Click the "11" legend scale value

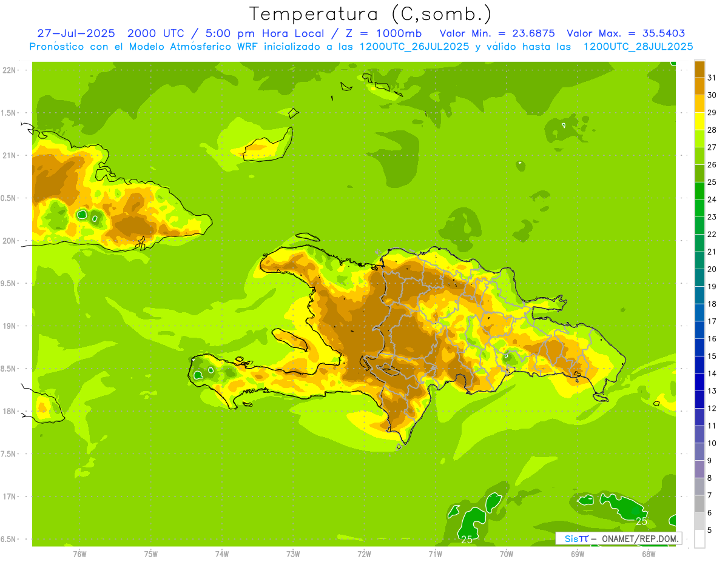pyautogui.click(x=712, y=426)
